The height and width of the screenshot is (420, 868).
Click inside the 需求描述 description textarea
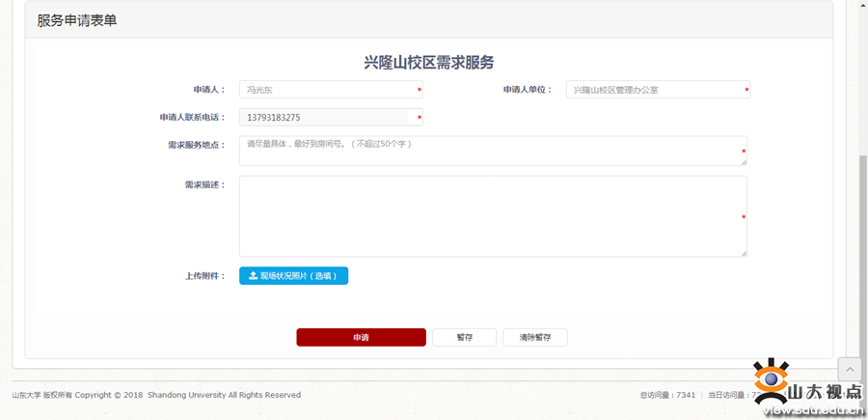492,215
